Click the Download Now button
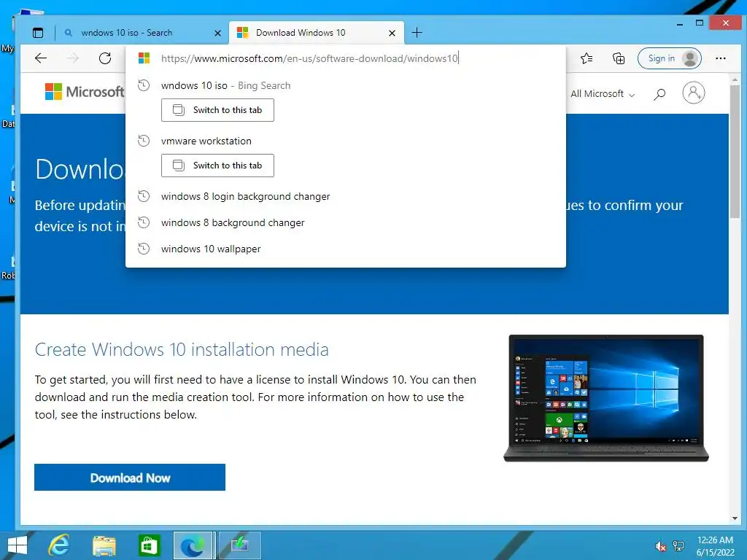Image resolution: width=747 pixels, height=560 pixels. pyautogui.click(x=130, y=477)
